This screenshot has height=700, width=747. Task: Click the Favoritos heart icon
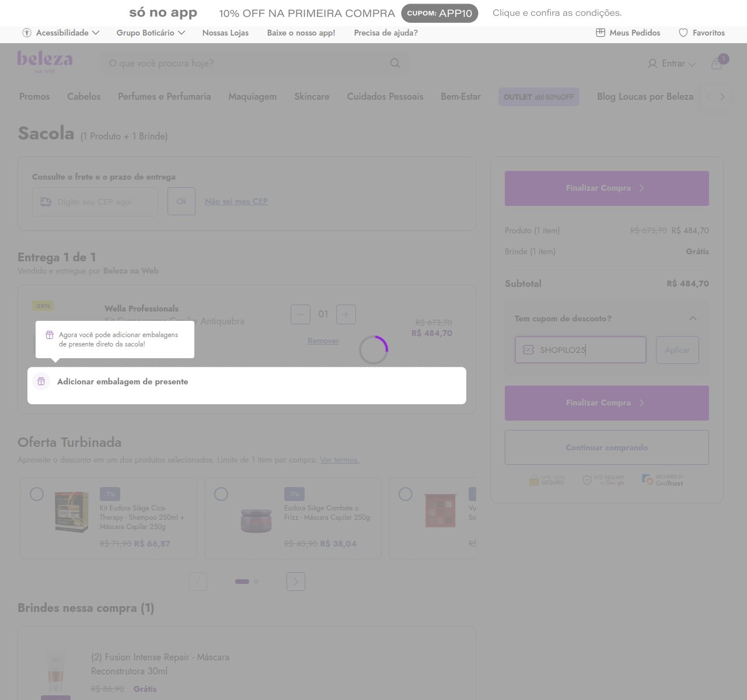point(683,33)
